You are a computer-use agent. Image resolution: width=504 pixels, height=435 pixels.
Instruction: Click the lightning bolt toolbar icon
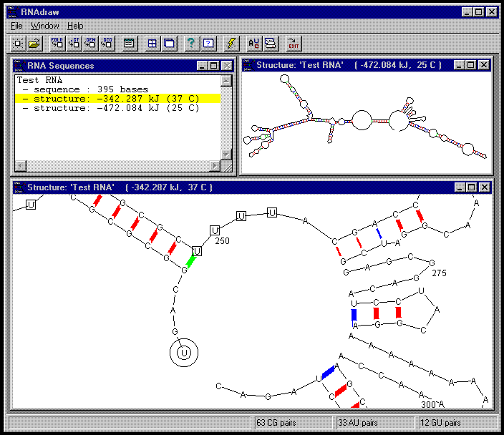pos(231,43)
